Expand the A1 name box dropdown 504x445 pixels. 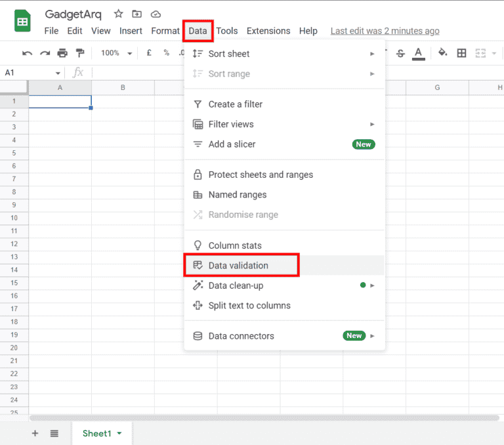tap(58, 73)
